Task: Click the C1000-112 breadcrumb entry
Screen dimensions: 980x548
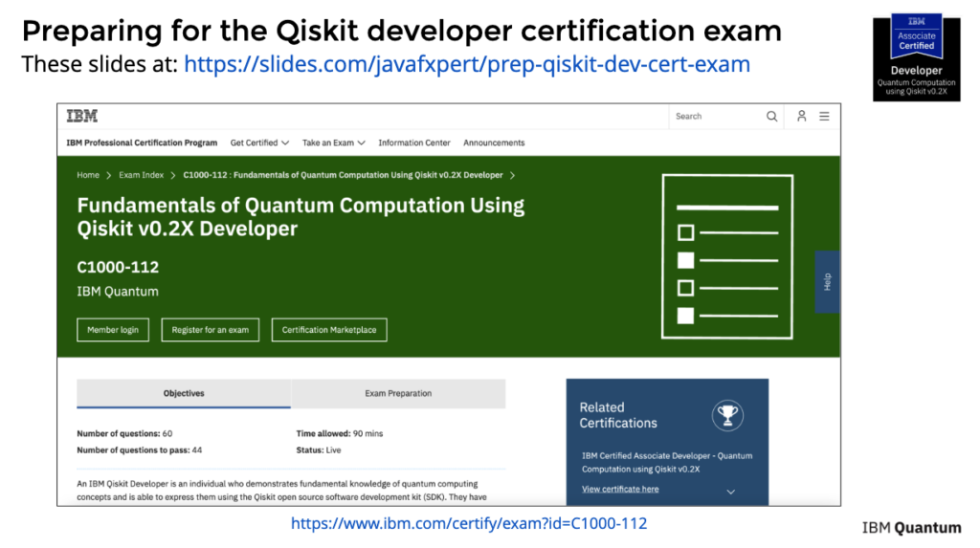Action: (344, 175)
